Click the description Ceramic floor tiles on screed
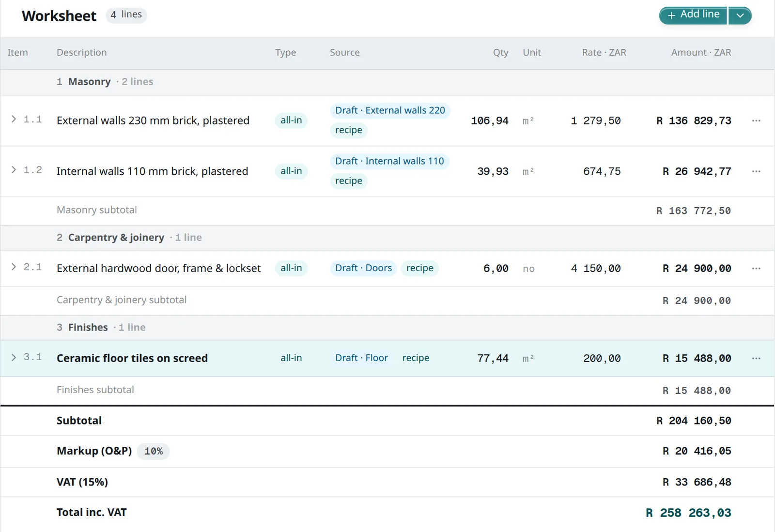This screenshot has height=532, width=775. (132, 358)
